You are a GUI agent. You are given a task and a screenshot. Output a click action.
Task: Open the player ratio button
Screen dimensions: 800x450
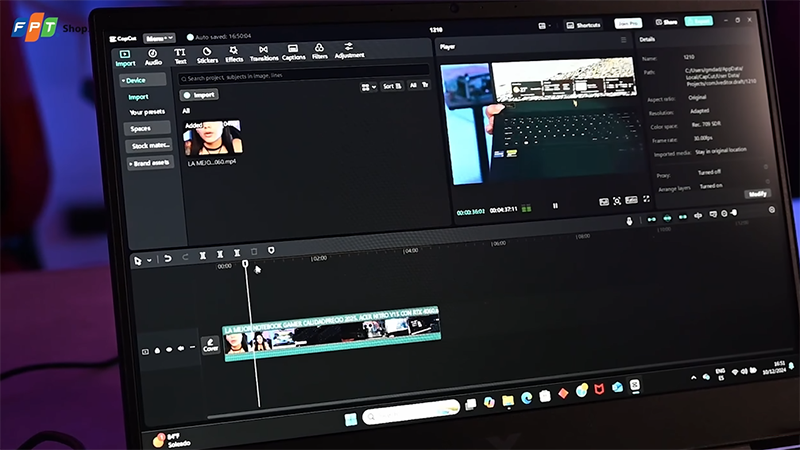pyautogui.click(x=631, y=200)
